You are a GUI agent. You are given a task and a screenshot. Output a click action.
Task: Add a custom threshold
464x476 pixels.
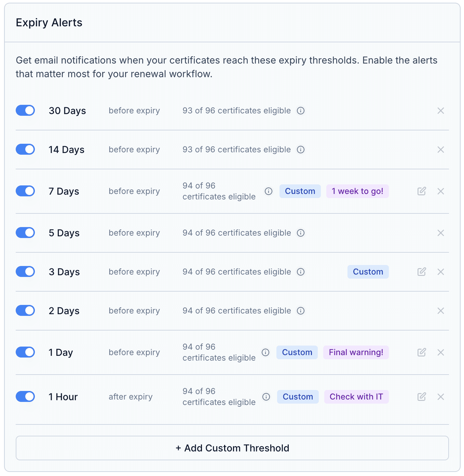tap(232, 448)
